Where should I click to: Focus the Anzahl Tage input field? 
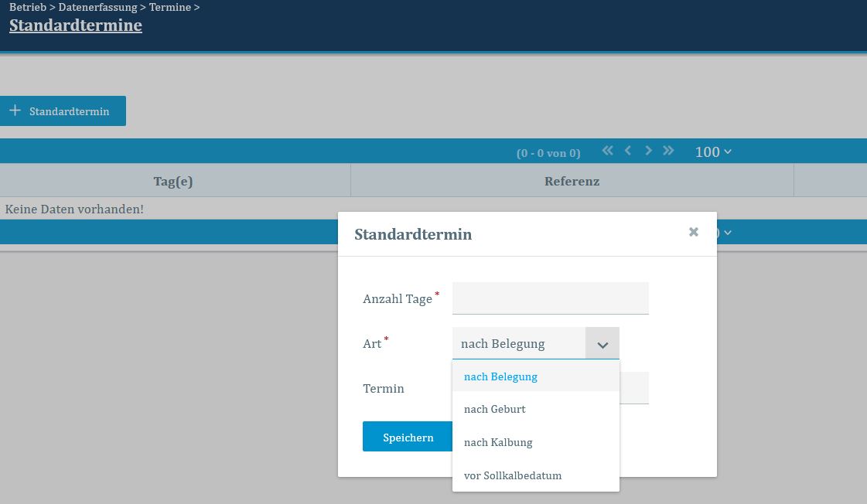550,298
